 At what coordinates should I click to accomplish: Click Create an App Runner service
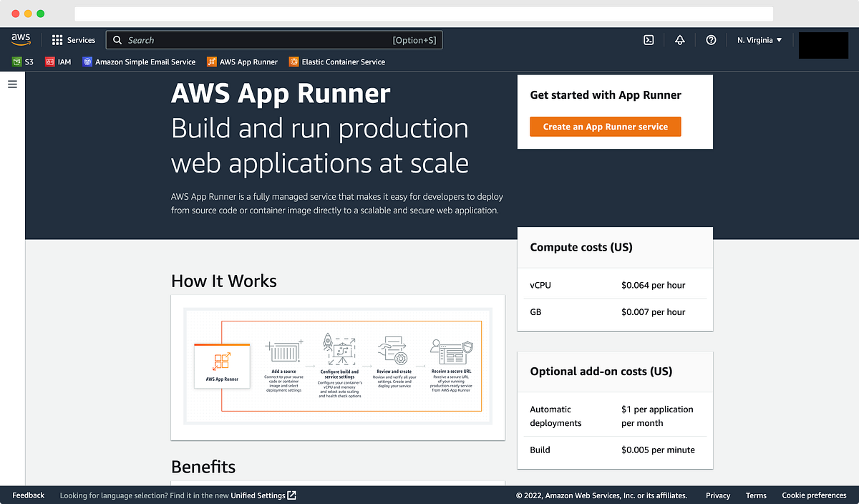point(605,126)
